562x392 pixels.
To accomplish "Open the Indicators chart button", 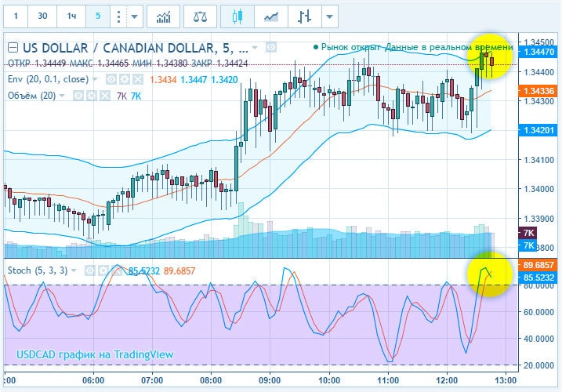I will [x=163, y=16].
